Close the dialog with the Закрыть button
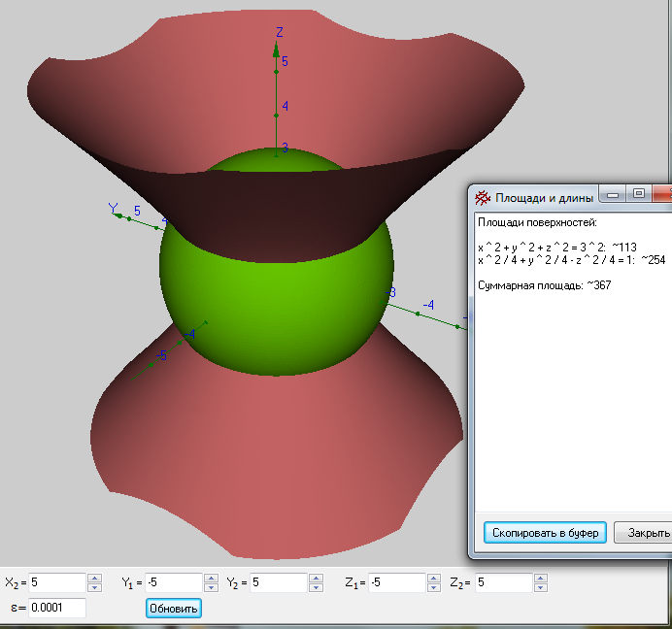 click(645, 533)
